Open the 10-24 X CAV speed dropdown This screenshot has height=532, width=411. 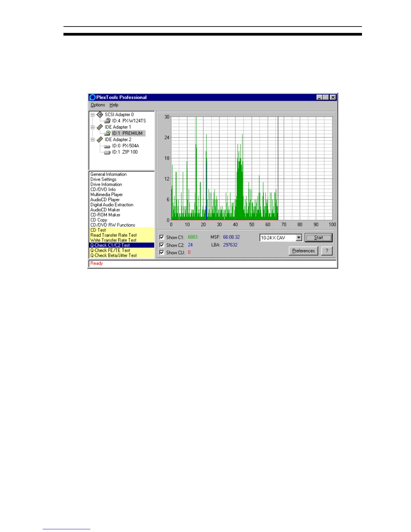(299, 238)
